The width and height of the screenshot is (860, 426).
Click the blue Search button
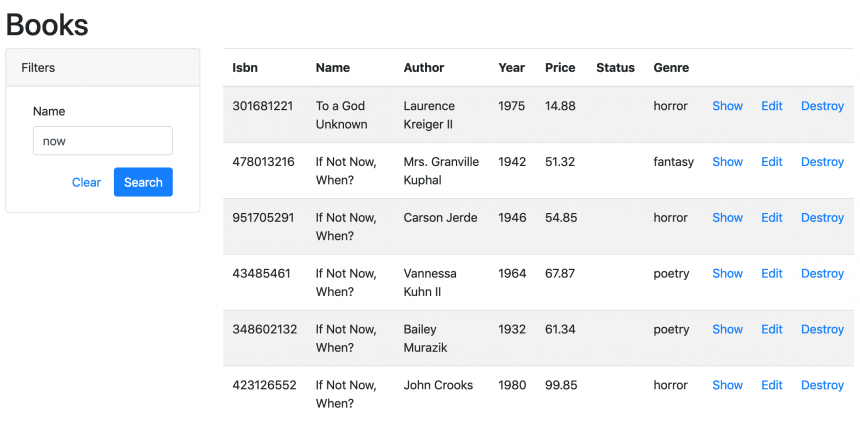point(143,182)
